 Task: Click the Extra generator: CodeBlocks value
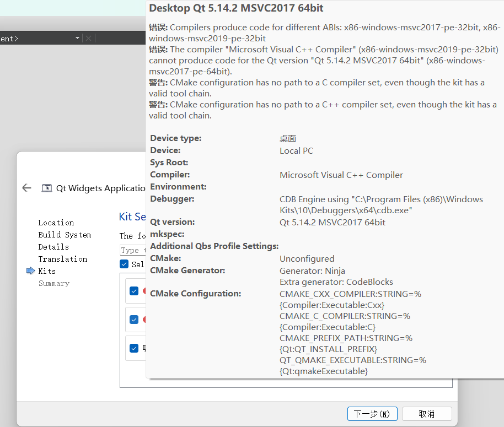pyautogui.click(x=336, y=282)
